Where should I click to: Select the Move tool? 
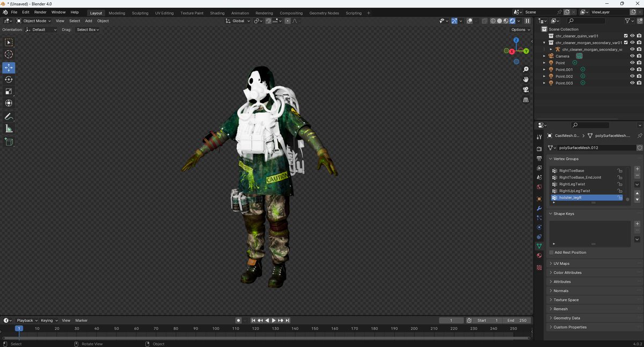click(x=9, y=68)
